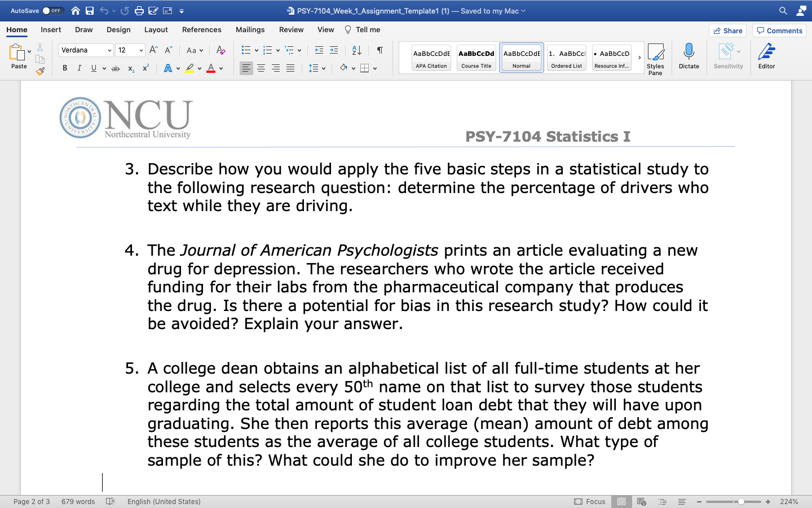The image size is (812, 508).
Task: Open the Styles Pane
Action: [656, 57]
